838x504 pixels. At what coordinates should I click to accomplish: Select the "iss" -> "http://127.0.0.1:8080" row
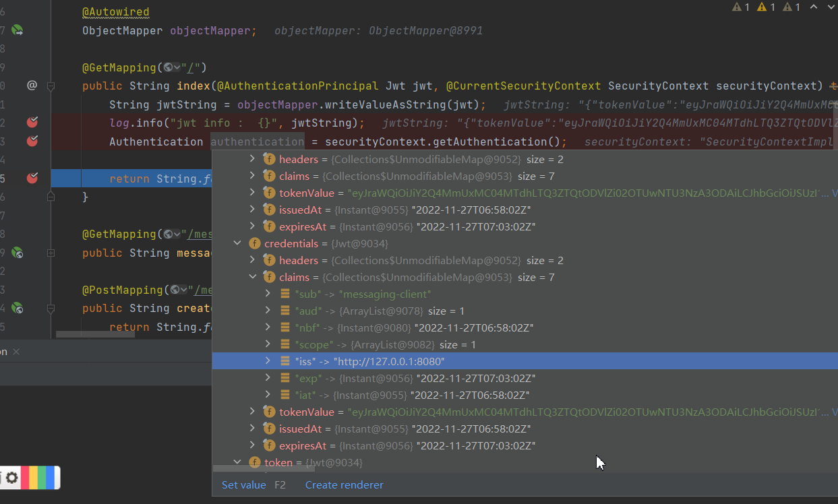(525, 361)
